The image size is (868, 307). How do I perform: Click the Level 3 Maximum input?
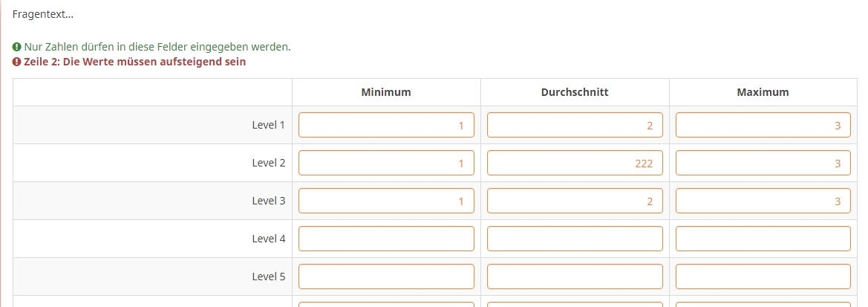tap(763, 201)
